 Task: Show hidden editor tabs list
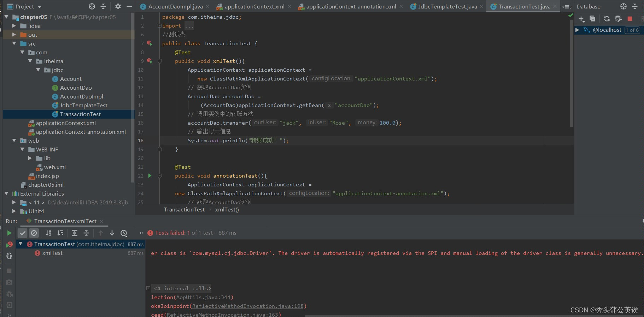click(567, 7)
